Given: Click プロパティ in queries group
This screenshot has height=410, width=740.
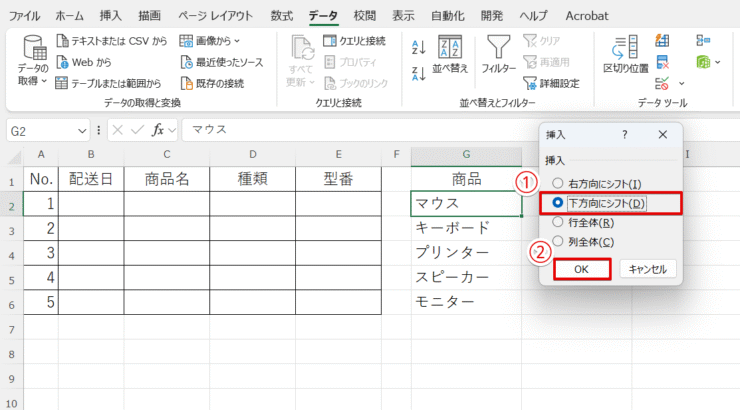Looking at the screenshot, I should (x=351, y=62).
